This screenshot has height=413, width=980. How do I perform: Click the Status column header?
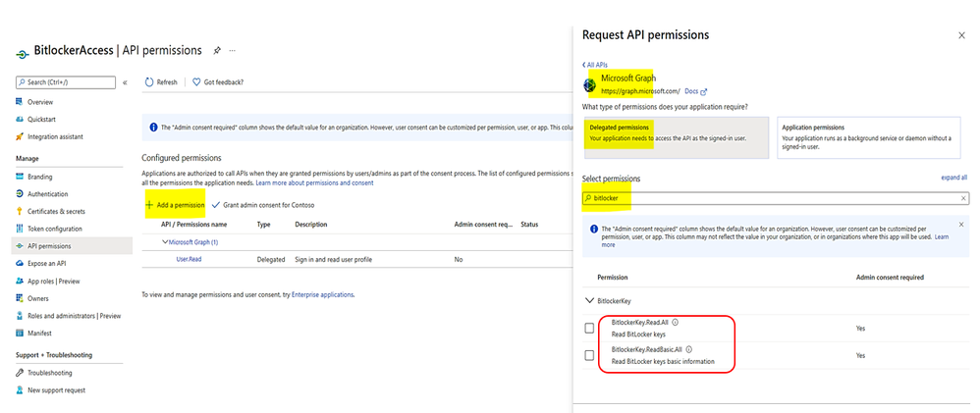click(x=529, y=225)
